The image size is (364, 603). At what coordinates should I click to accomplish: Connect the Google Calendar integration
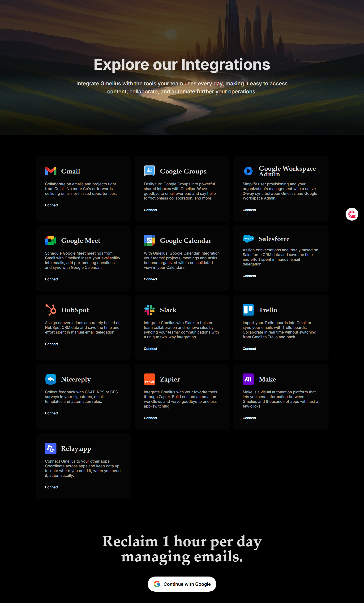150,279
